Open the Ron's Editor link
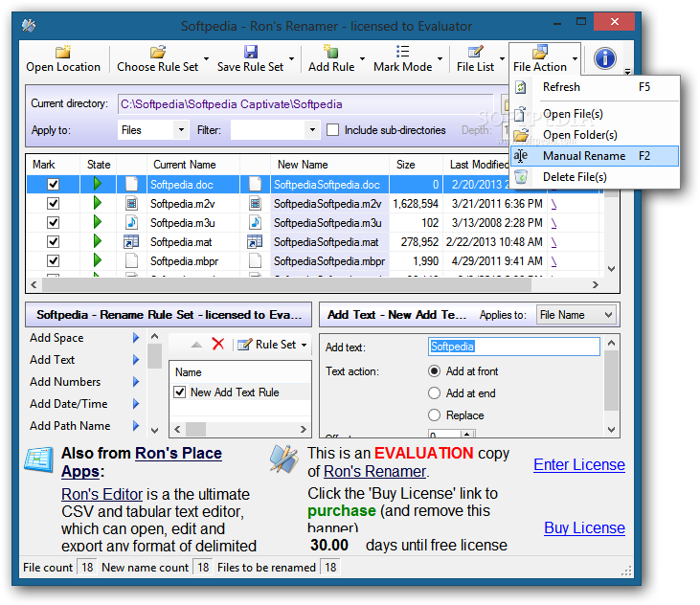Image resolution: width=700 pixels, height=605 pixels. click(x=102, y=494)
